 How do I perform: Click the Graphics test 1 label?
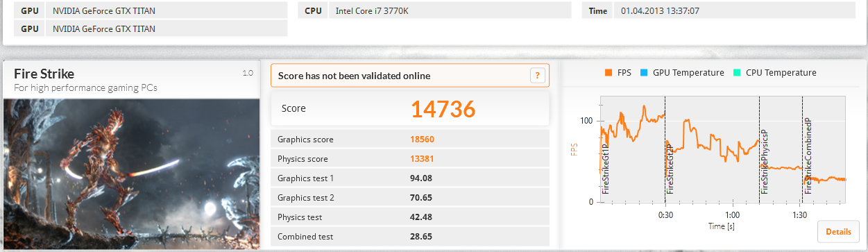pos(305,178)
